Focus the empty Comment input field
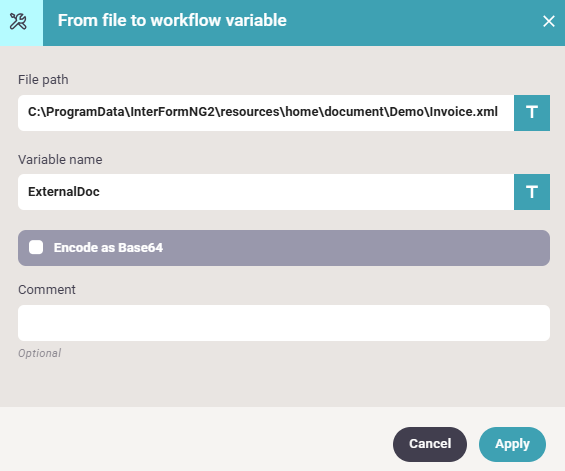Image resolution: width=565 pixels, height=471 pixels. coord(284,323)
